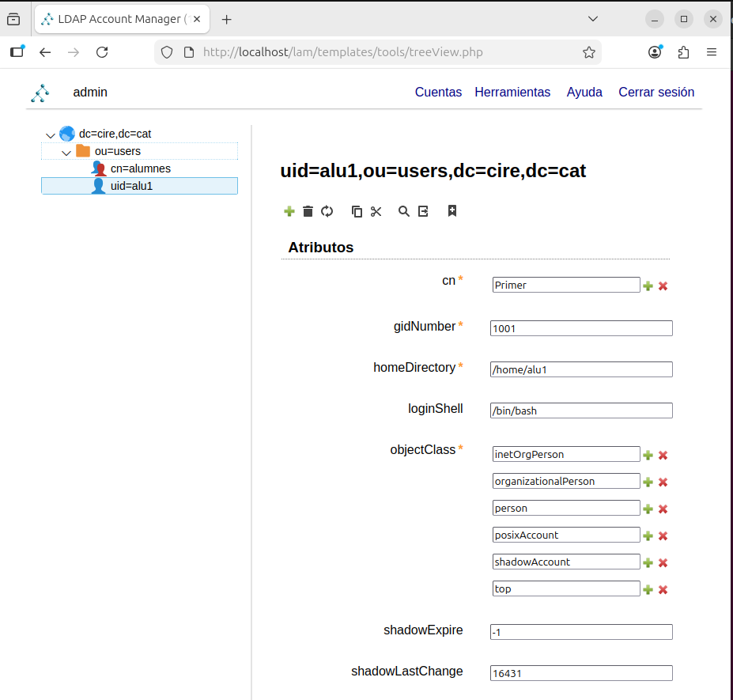This screenshot has height=700, width=733.
Task: Remove the posixAccount objectClass value
Action: 663,536
